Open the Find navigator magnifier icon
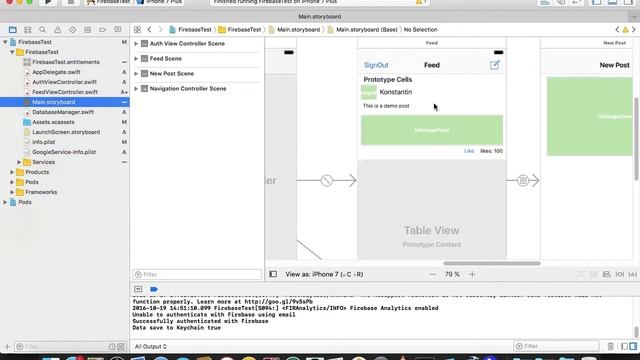640x360 pixels. click(42, 29)
